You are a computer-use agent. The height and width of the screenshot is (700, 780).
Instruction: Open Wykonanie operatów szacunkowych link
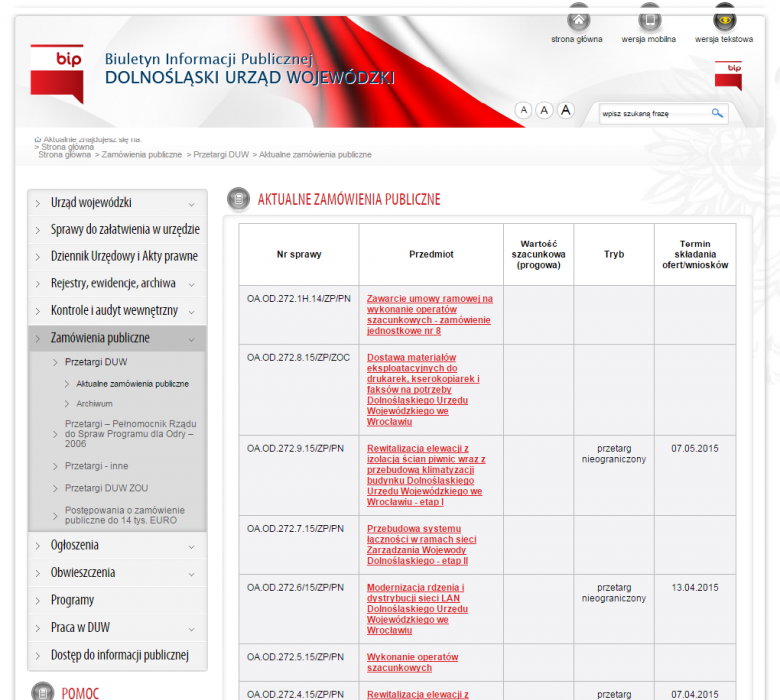[x=412, y=662]
